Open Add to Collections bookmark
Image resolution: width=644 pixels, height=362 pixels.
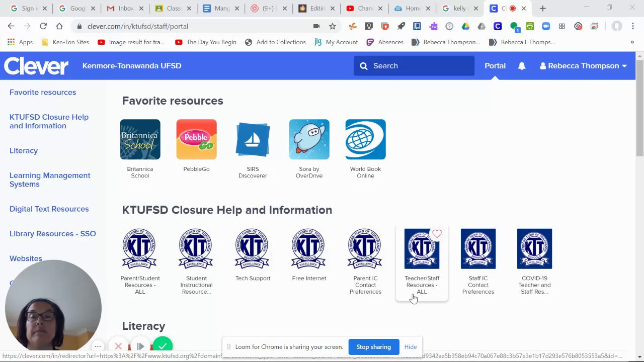pos(275,42)
